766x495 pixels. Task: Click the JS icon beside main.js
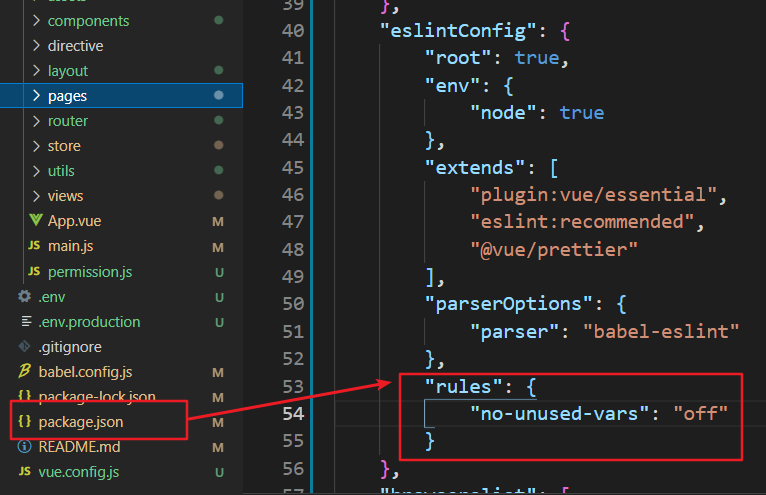tap(34, 245)
